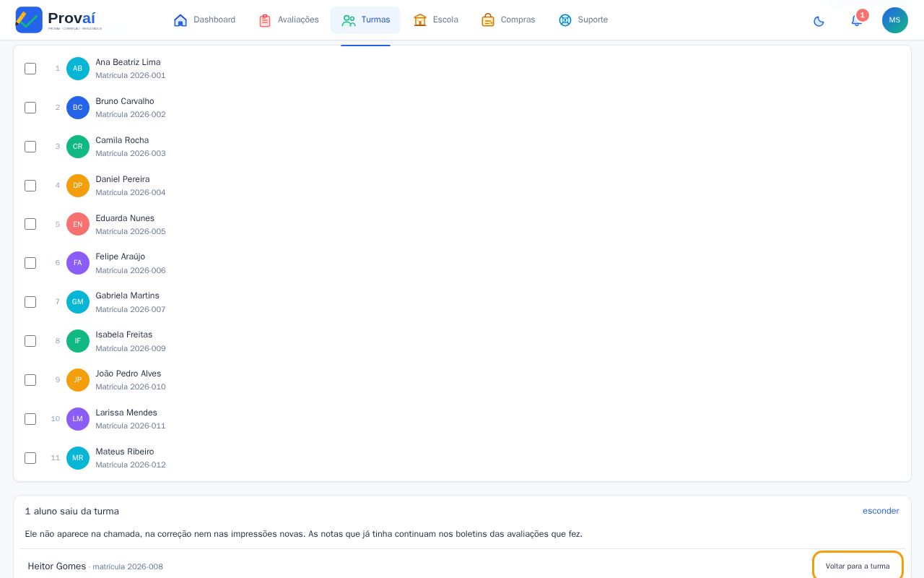The height and width of the screenshot is (578, 924).
Task: Click Larissa Mendes's LM avatar
Action: 78,419
